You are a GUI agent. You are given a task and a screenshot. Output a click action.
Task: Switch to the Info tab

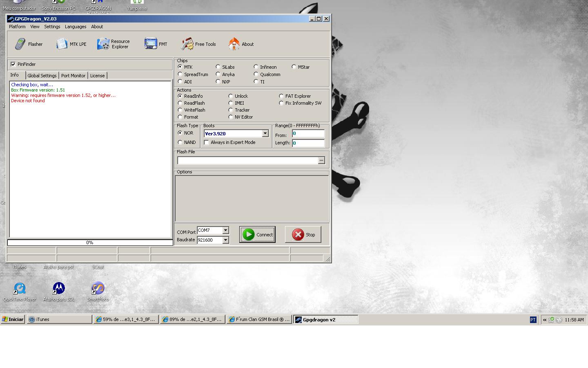coord(15,75)
